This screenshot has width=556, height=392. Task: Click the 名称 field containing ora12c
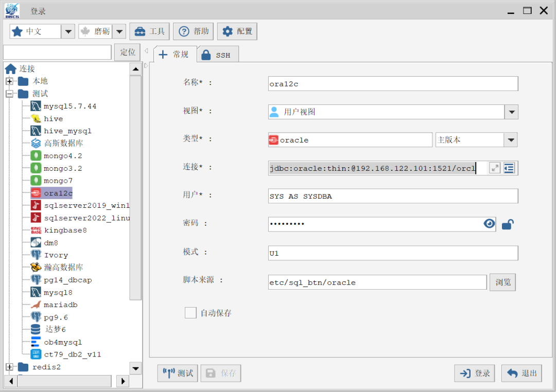coord(393,84)
